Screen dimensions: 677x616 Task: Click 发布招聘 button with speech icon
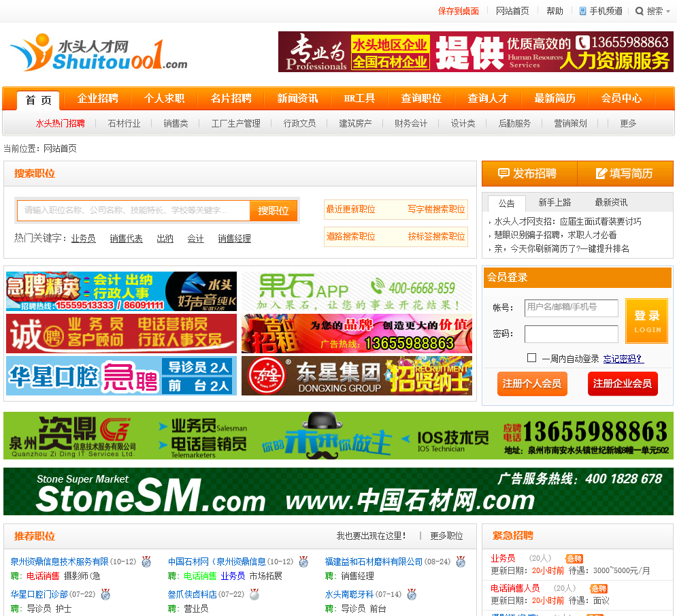point(529,174)
